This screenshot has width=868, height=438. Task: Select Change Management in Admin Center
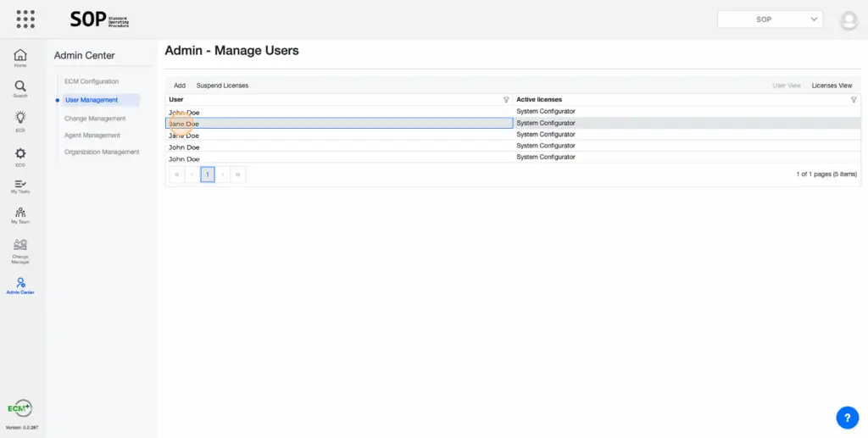pos(95,119)
